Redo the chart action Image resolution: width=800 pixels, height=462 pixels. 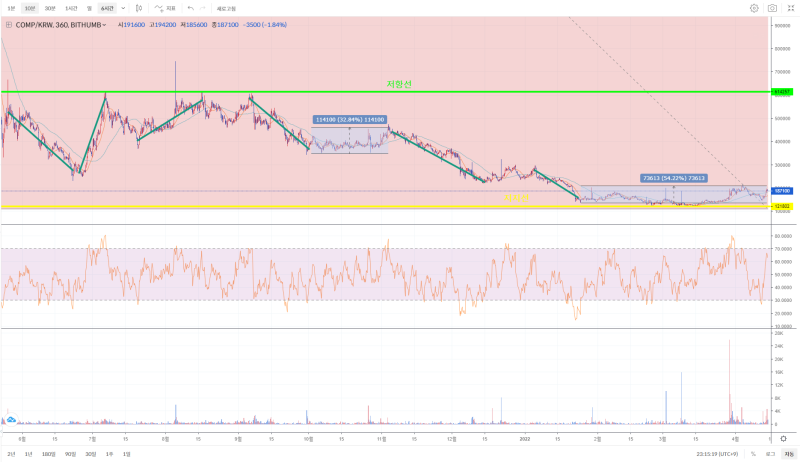click(x=203, y=8)
